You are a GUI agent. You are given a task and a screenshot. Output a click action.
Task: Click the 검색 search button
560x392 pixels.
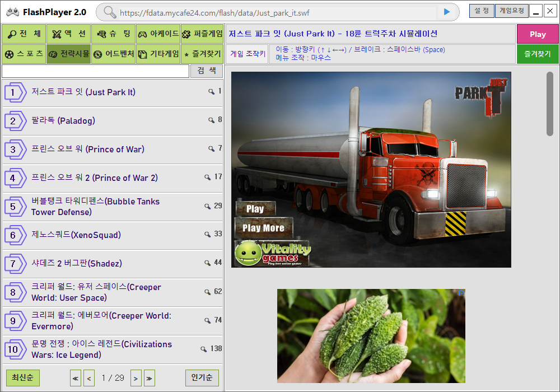(207, 71)
